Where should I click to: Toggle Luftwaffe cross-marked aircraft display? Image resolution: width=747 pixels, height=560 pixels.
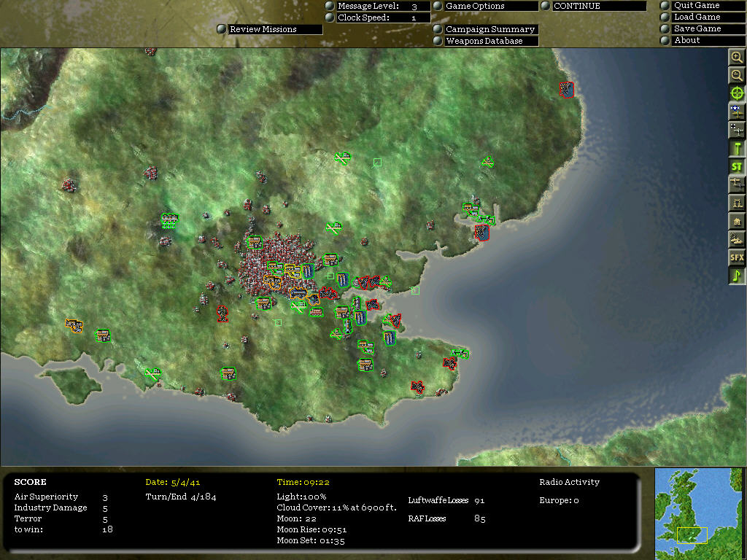pyautogui.click(x=737, y=130)
